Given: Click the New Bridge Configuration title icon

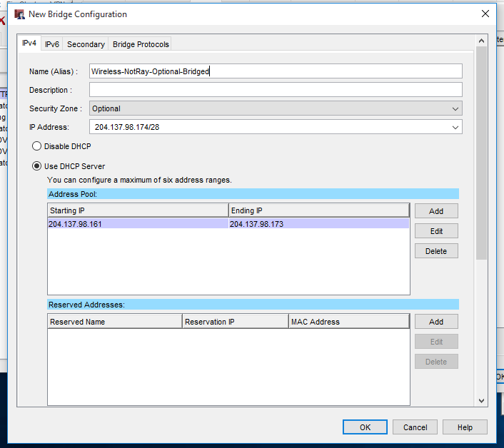Looking at the screenshot, I should [x=19, y=14].
